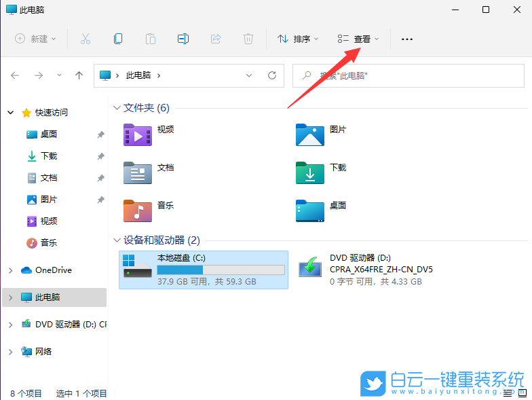Screen dimensions: 532x400
Task: Click the search 此电脑 input field
Action: pyautogui.click(x=408, y=75)
